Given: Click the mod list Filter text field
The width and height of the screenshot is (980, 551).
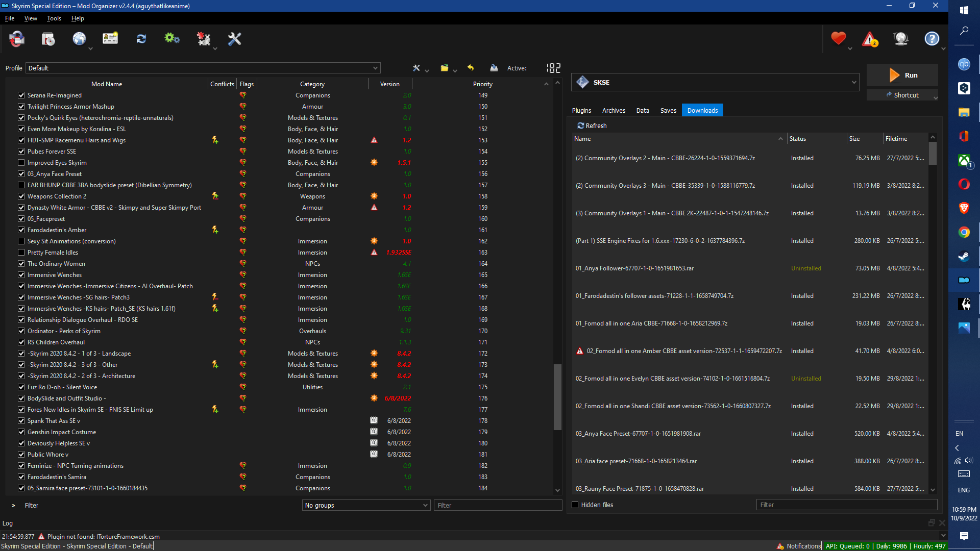Looking at the screenshot, I should point(498,505).
